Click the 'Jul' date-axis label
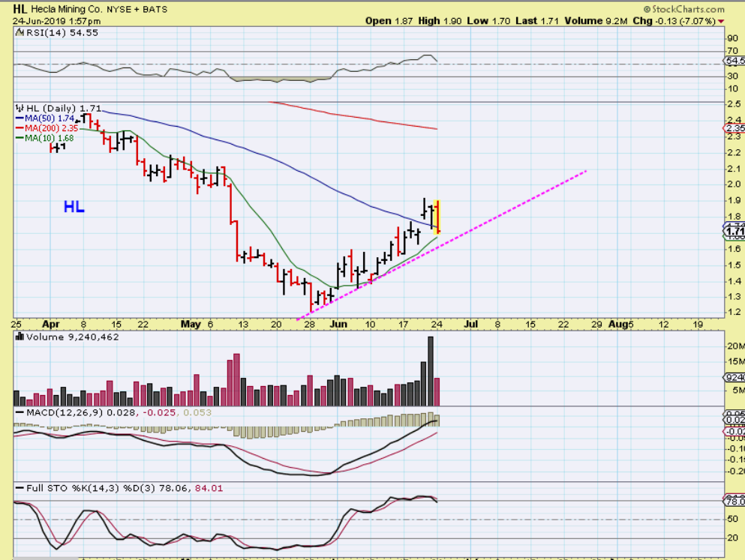745x560 pixels. tap(470, 325)
